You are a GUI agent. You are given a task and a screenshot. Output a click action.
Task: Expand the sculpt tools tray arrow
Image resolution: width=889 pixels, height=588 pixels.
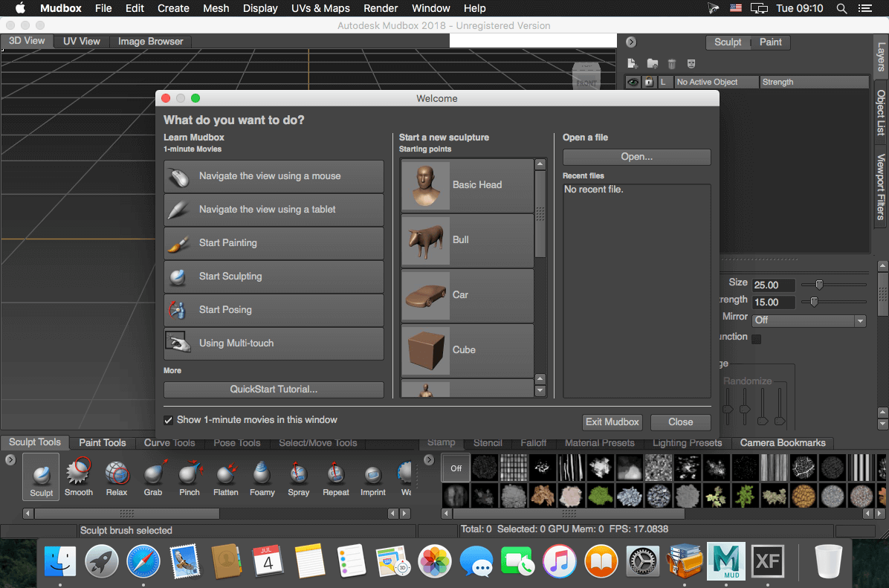click(10, 460)
